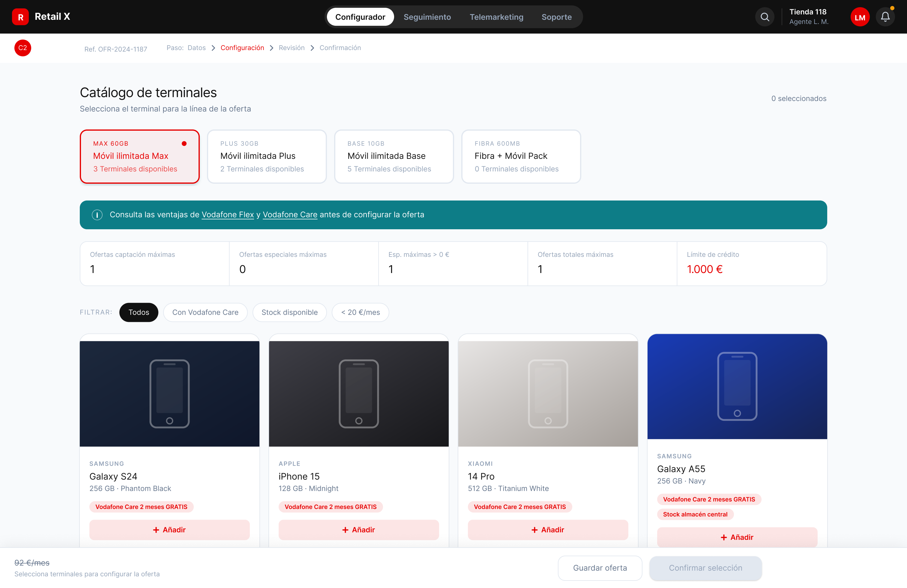Viewport: 907px width, 588px height.
Task: Go to the Telemarketing tab
Action: [496, 17]
